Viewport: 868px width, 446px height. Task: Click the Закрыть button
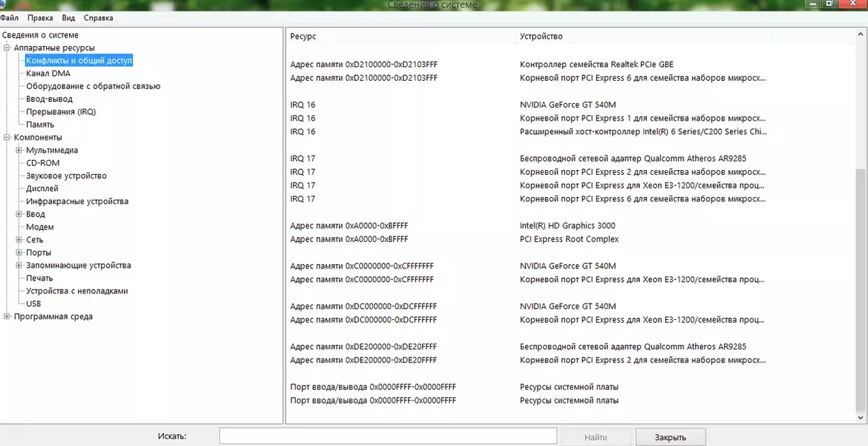tap(670, 437)
